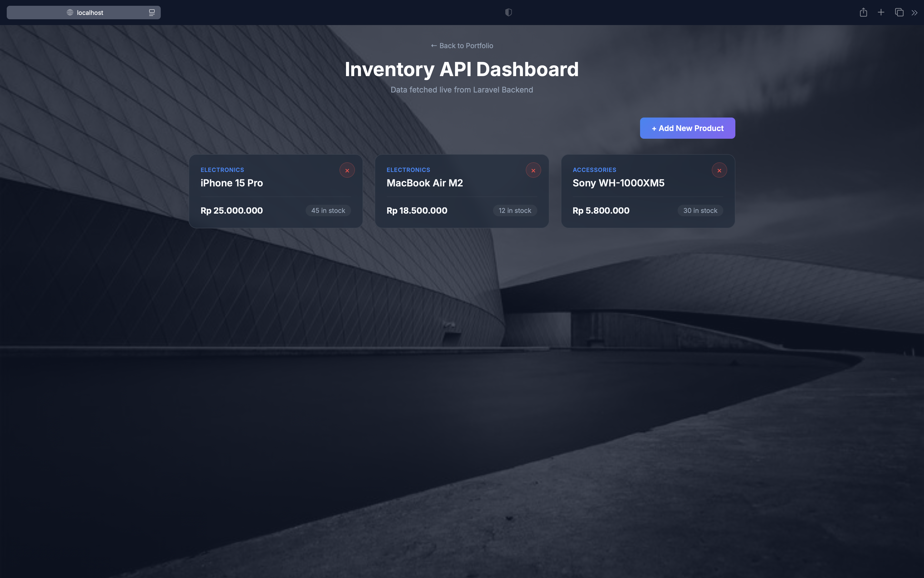Click the 30 in stock badge
924x578 pixels.
click(x=700, y=211)
